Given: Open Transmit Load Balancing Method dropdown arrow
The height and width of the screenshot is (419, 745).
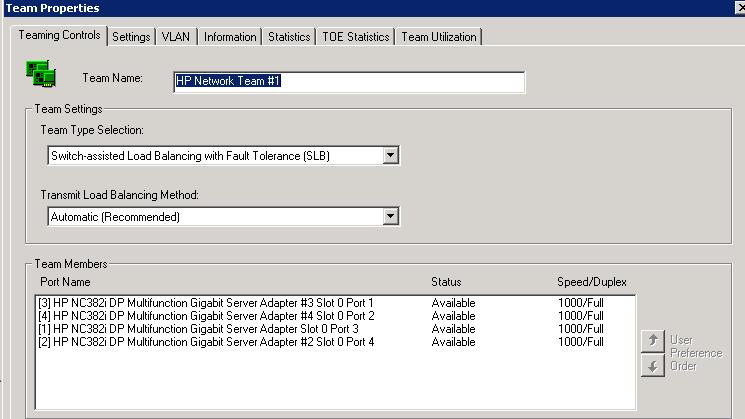Looking at the screenshot, I should [x=390, y=217].
